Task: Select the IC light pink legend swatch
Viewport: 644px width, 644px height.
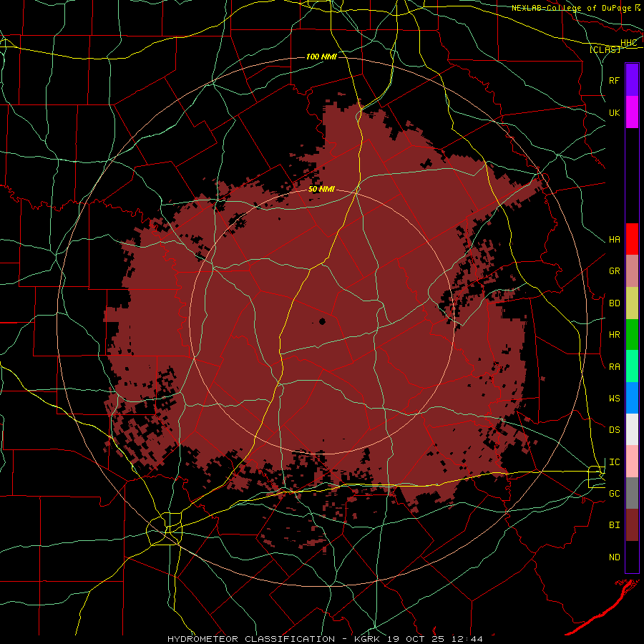Action: coord(632,462)
